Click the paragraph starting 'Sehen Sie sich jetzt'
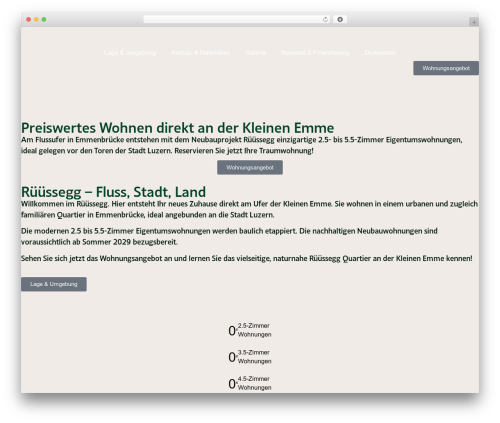Image resolution: width=500 pixels, height=423 pixels. (247, 258)
